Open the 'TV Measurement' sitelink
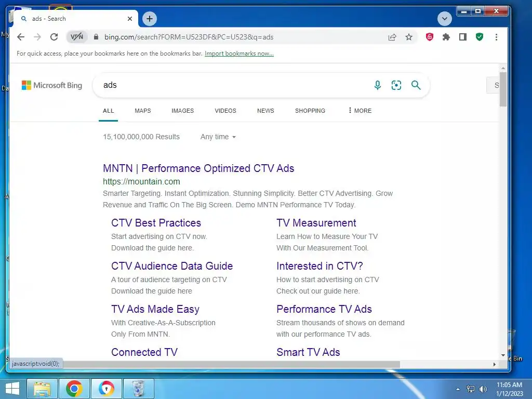 pos(316,223)
